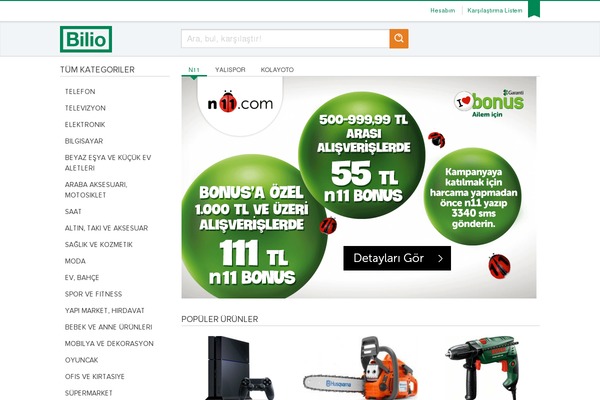The image size is (600, 400).
Task: Open Altın, Takı ve Aksesuar category
Action: point(106,228)
